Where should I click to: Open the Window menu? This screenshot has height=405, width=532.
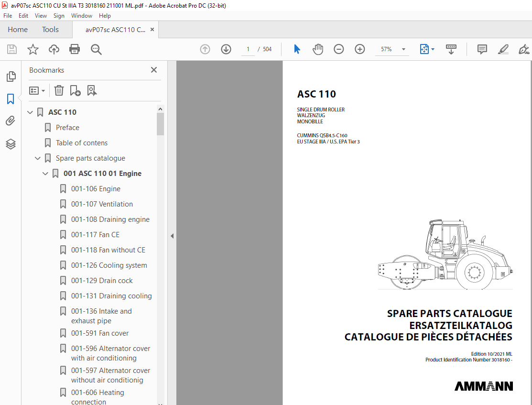pos(81,16)
